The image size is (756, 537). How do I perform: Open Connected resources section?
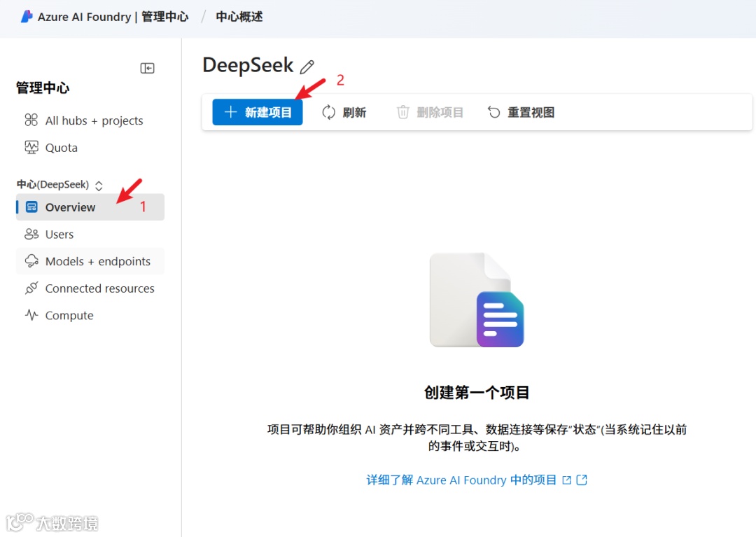[x=90, y=288]
